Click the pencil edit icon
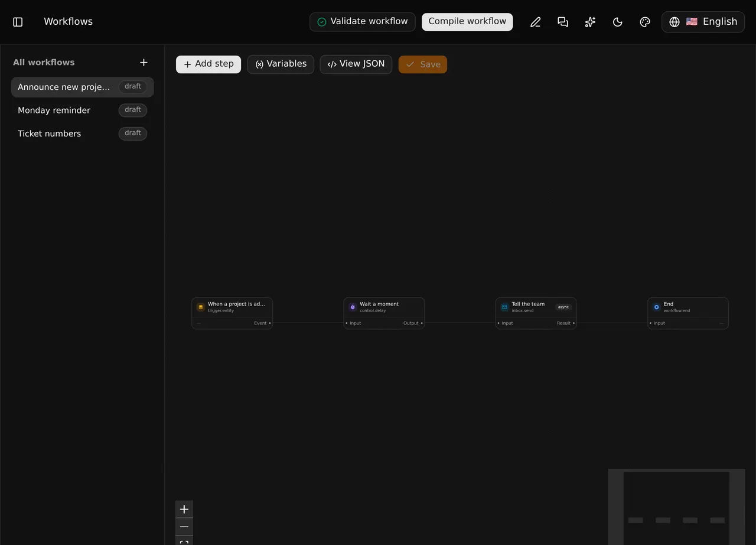 point(536,22)
